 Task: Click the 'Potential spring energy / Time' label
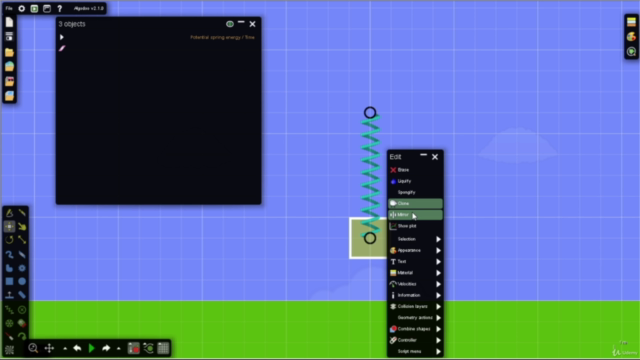pos(222,37)
